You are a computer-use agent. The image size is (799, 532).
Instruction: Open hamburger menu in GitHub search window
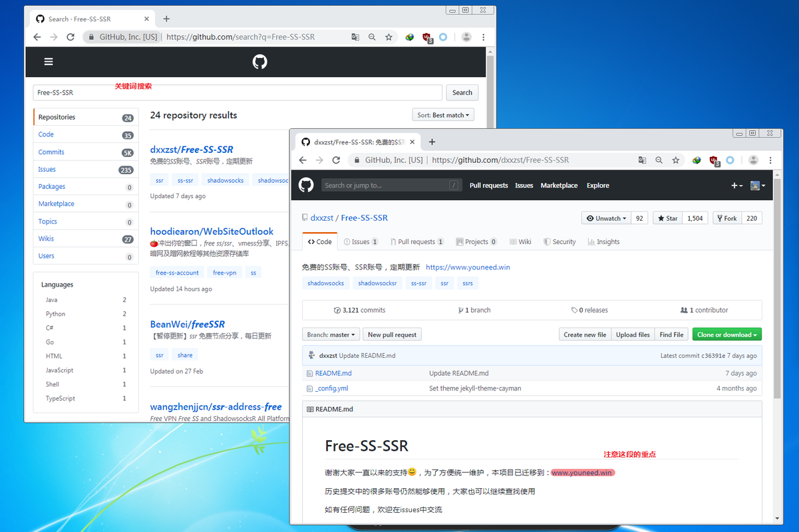(49, 62)
